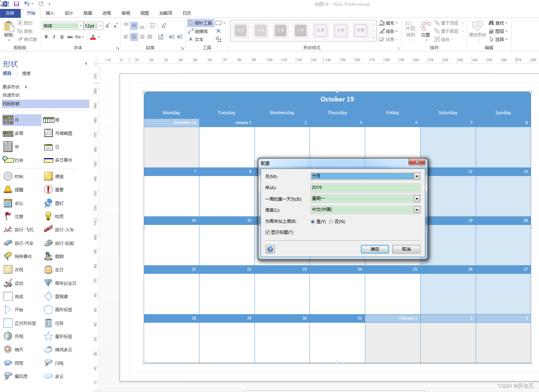Choose the 多日事件 multi-day event shape

click(x=58, y=160)
